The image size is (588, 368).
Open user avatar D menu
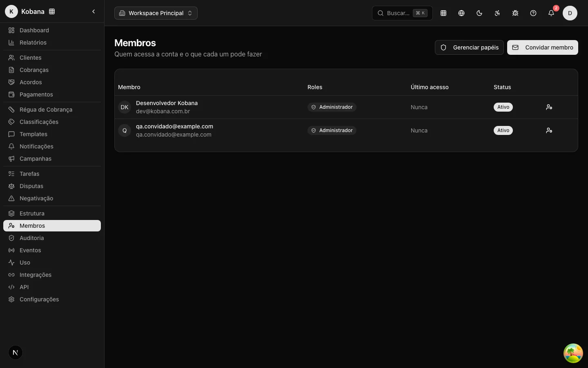570,13
